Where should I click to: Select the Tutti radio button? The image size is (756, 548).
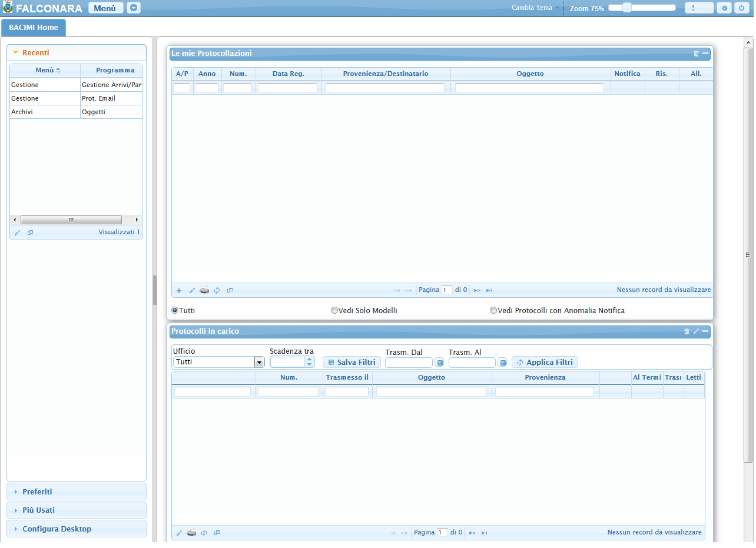click(x=175, y=310)
